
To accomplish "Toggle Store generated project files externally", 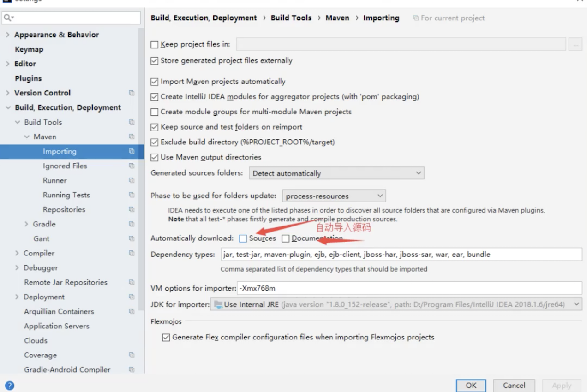I will (155, 60).
